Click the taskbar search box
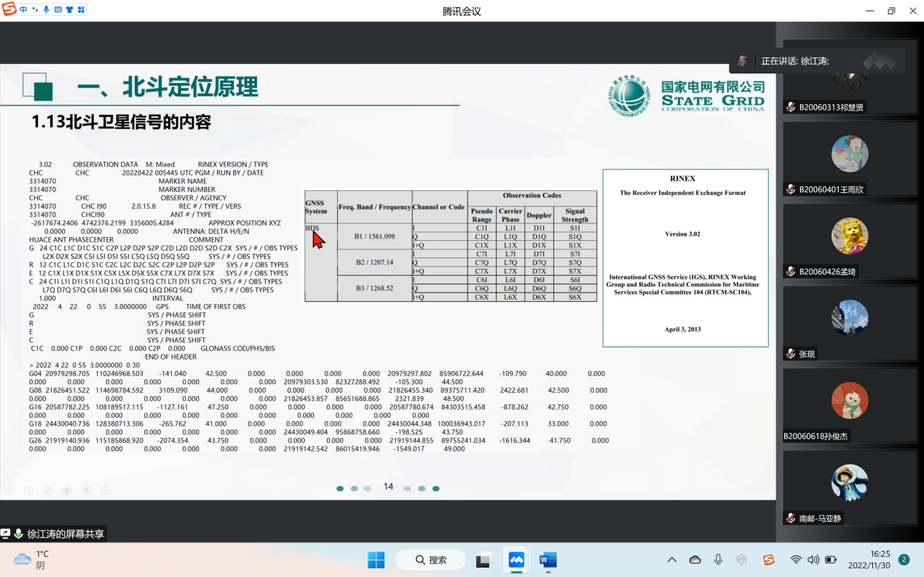924x577 pixels. 430,560
